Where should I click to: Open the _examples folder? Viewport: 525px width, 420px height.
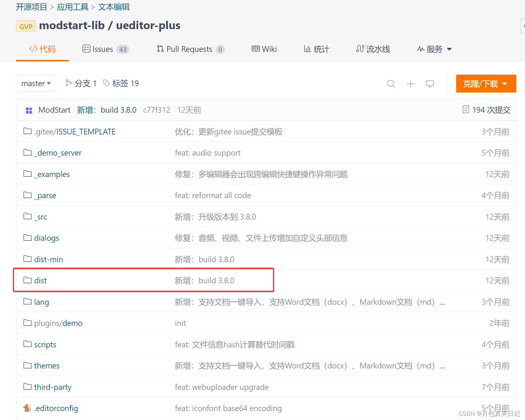pyautogui.click(x=52, y=174)
